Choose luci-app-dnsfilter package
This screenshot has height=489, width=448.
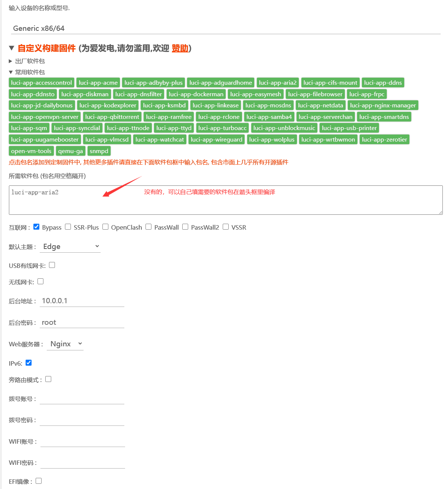coord(139,94)
